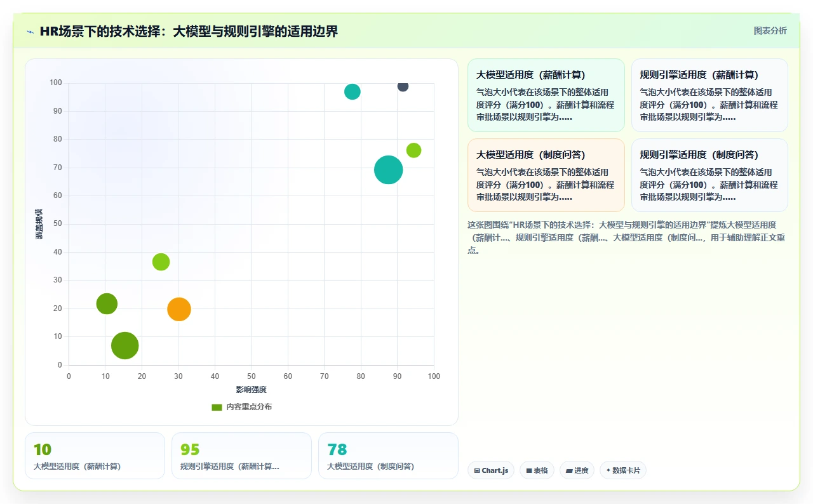Select the 数据卡片 tag
This screenshot has width=813, height=504.
click(x=623, y=470)
